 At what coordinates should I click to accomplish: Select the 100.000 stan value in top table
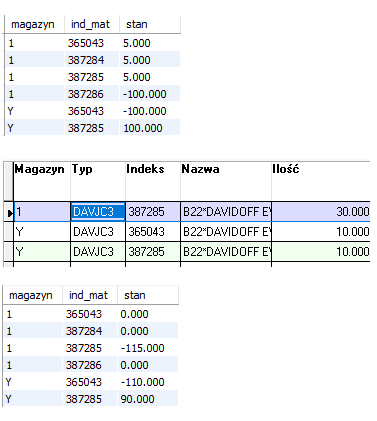(143, 128)
